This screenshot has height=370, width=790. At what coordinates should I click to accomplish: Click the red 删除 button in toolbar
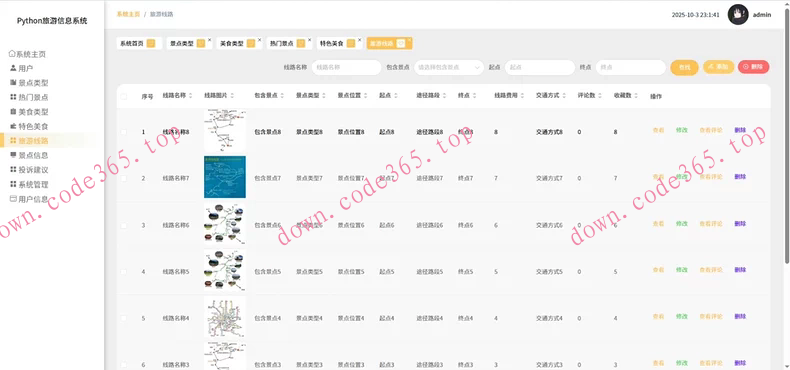point(753,67)
